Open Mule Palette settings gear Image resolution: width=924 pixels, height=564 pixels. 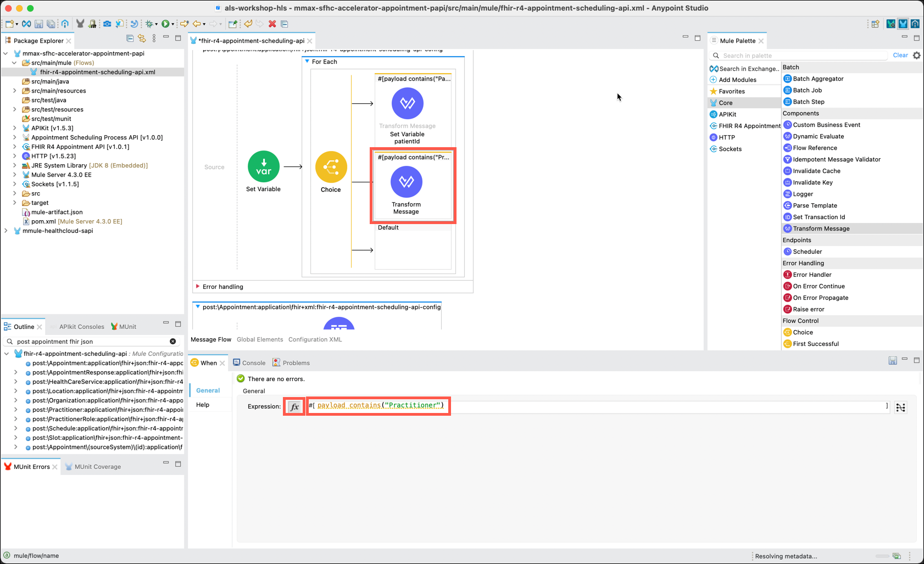(916, 55)
